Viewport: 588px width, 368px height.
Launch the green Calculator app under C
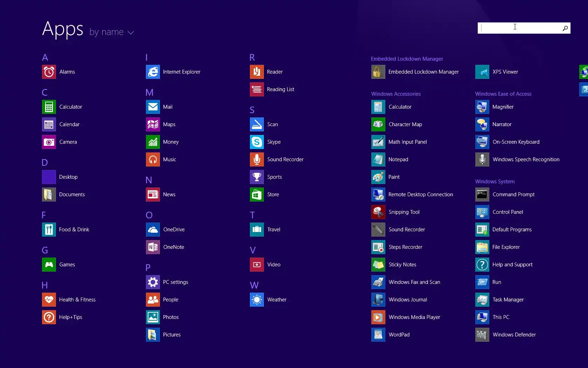49,107
